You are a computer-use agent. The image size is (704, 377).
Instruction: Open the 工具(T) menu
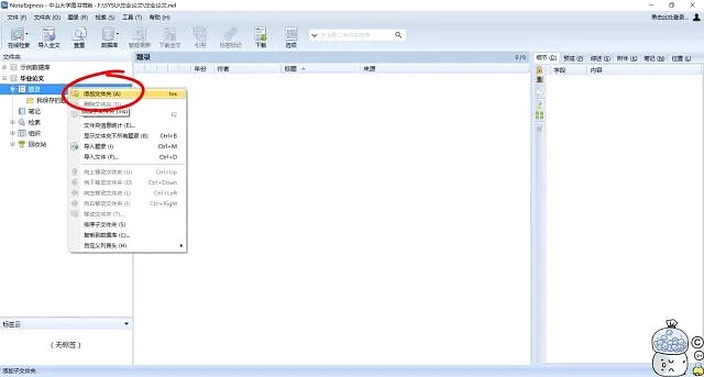pyautogui.click(x=132, y=18)
